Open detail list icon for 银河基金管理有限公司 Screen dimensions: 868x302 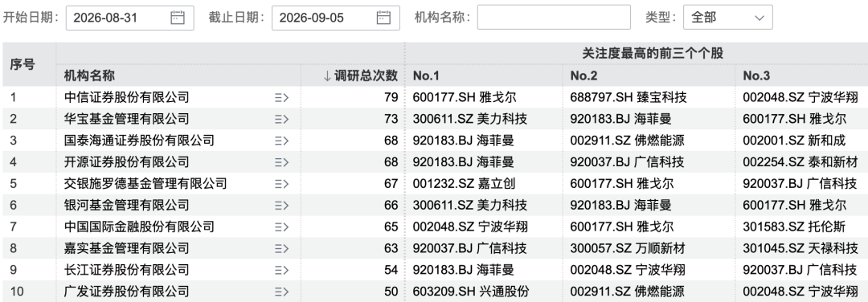(x=281, y=206)
